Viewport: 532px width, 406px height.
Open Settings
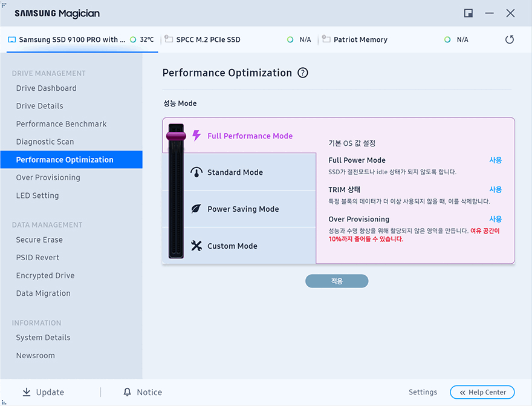point(423,392)
